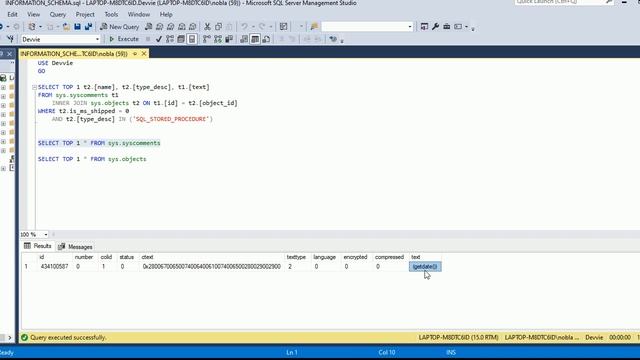Switch output to Results to Grid
This screenshot has height=360, width=640.
255,39
